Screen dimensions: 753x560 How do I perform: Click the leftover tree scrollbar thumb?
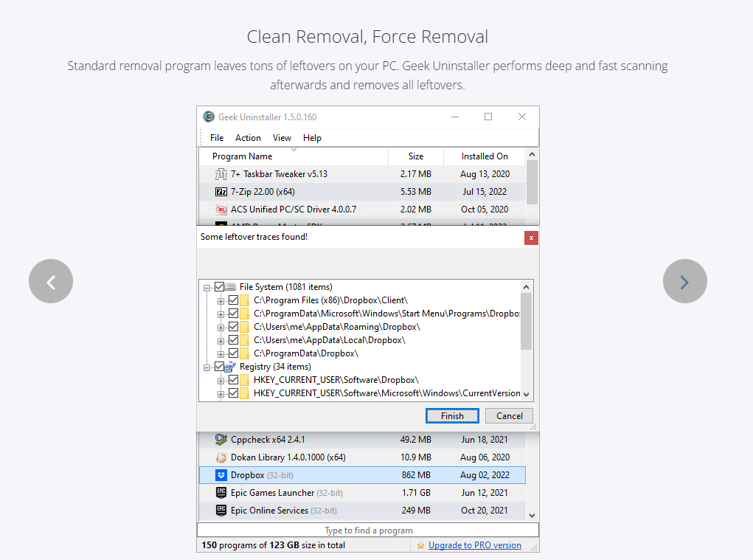[527, 321]
